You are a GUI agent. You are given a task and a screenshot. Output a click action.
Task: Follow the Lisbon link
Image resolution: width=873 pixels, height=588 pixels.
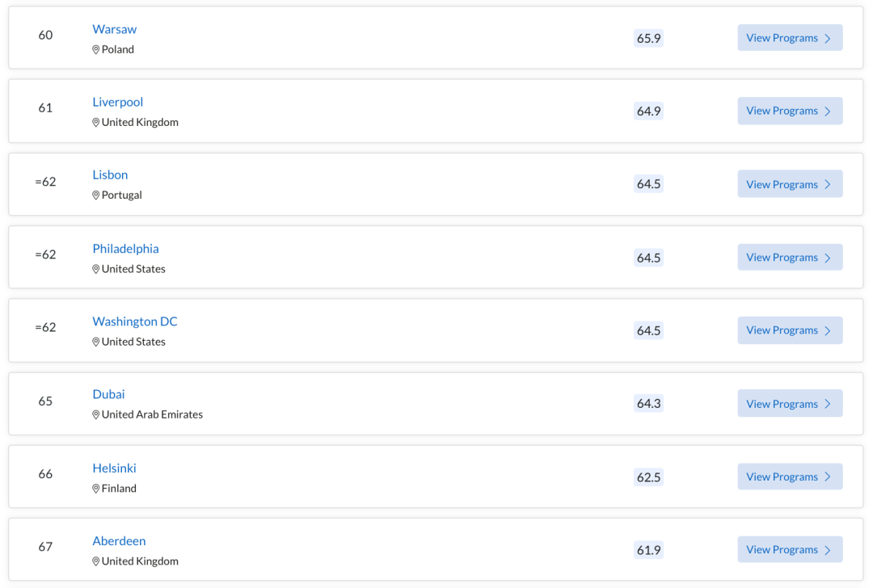[110, 174]
